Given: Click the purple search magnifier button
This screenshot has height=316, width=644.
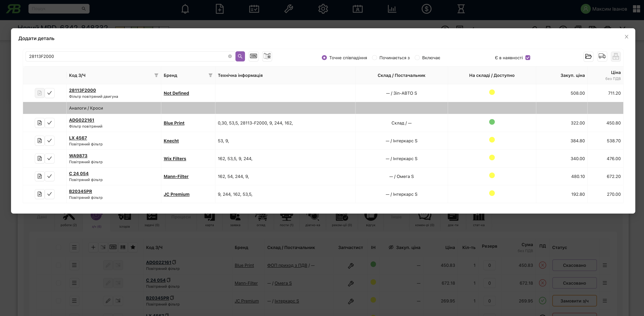Looking at the screenshot, I should [x=240, y=56].
